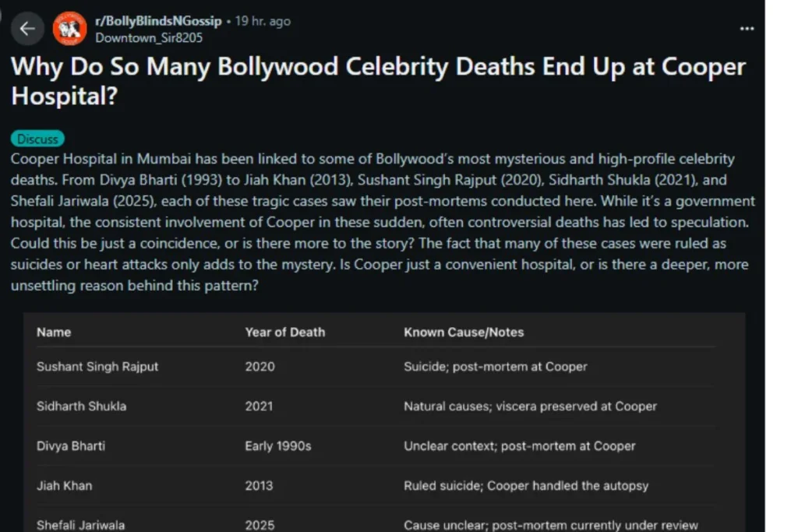Click the Jiah Khan table cell
The image size is (798, 532).
tap(64, 485)
